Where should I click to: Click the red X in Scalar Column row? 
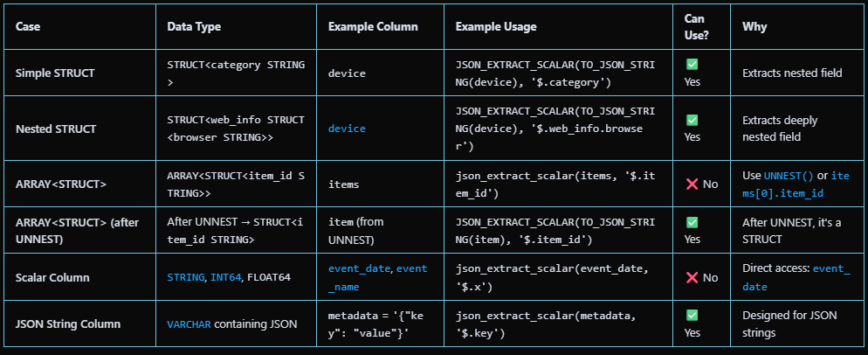(x=692, y=277)
